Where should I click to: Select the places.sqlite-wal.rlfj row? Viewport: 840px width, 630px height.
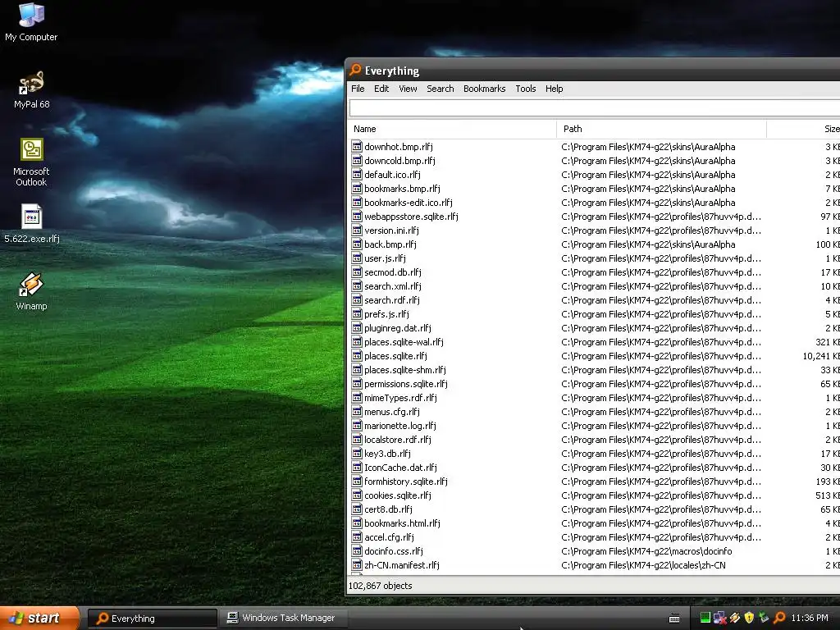click(595, 341)
